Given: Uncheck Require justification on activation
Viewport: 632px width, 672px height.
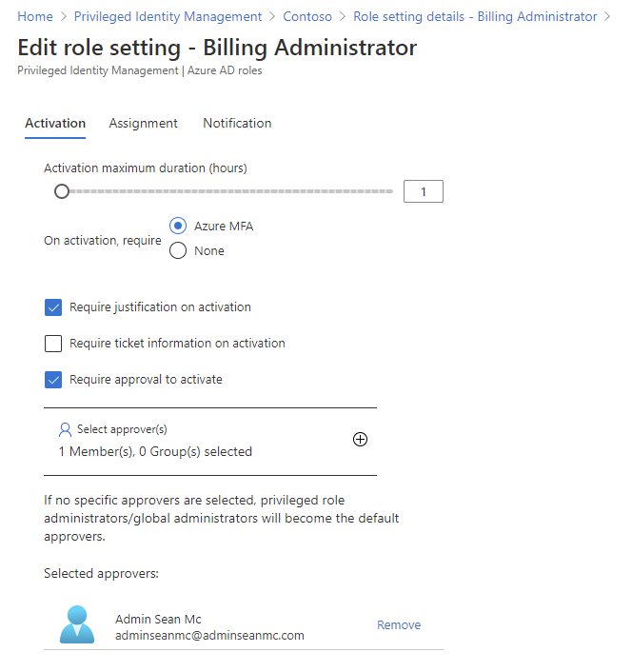Looking at the screenshot, I should tap(53, 307).
